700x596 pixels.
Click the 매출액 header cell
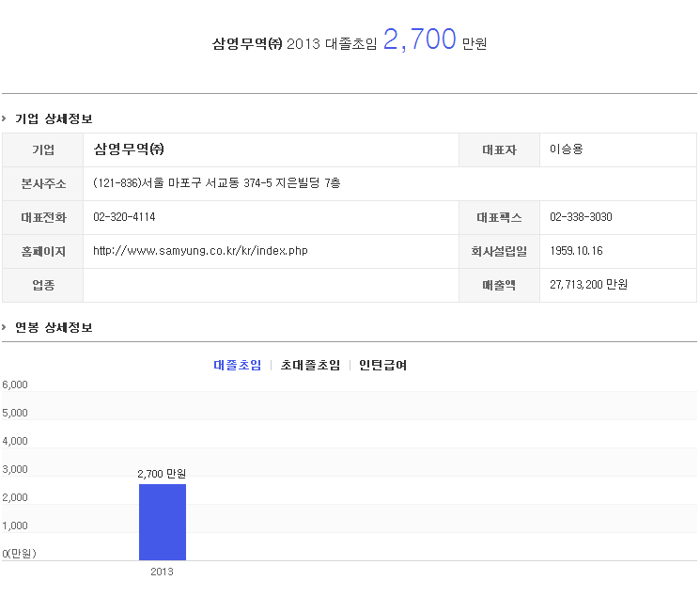pos(499,285)
